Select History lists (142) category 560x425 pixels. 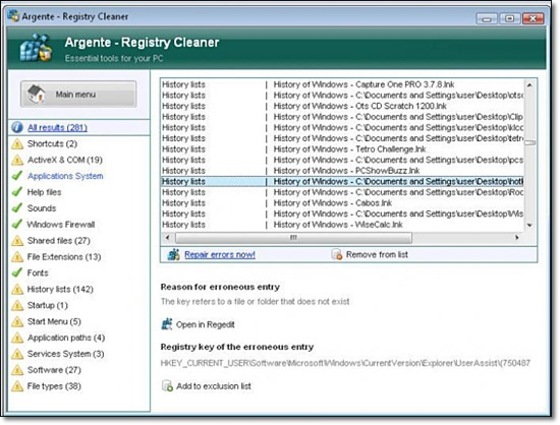[60, 289]
